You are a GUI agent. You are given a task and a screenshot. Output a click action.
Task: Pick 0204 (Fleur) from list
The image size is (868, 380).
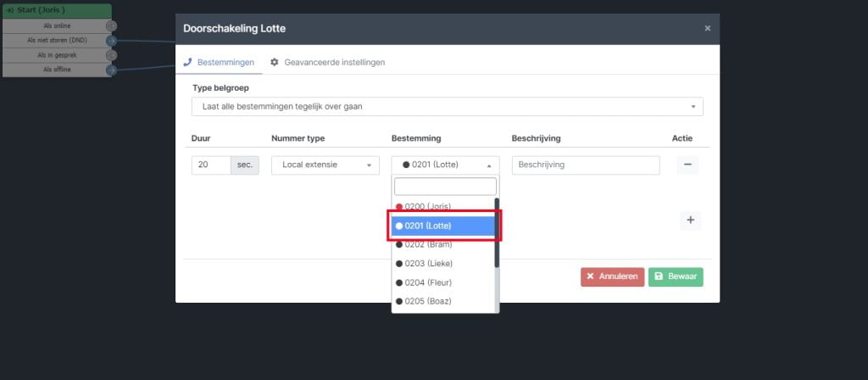pos(442,282)
